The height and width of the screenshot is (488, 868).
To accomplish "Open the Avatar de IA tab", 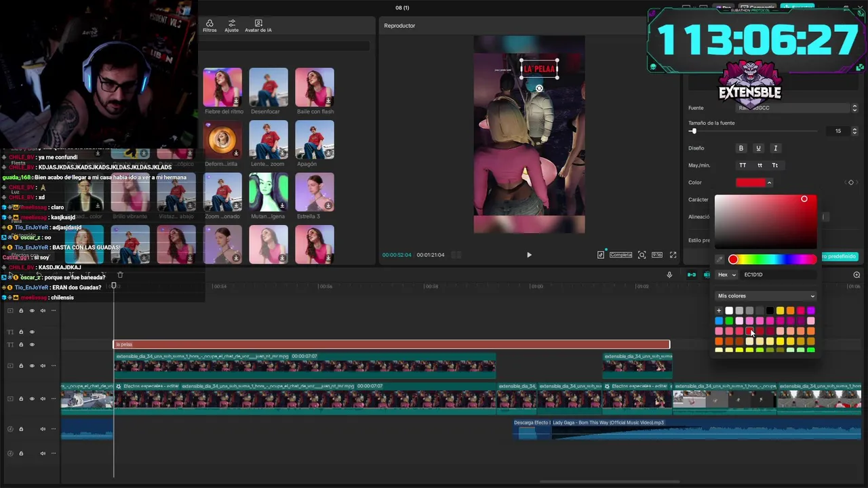I will [258, 26].
